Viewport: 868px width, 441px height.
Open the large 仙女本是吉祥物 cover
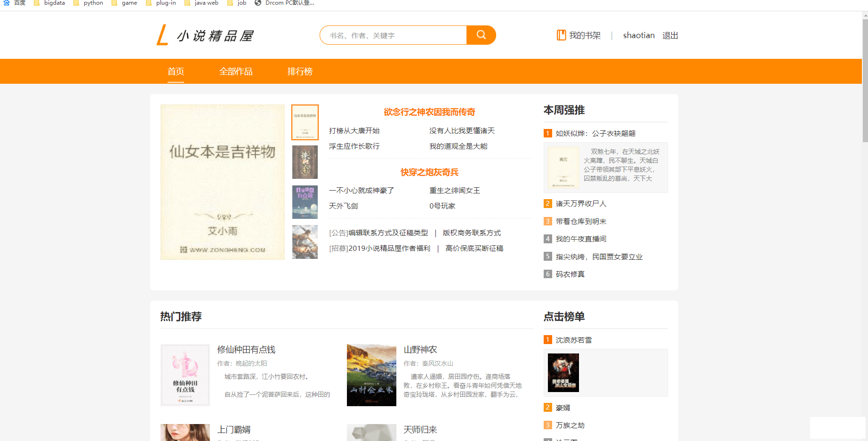pyautogui.click(x=223, y=182)
